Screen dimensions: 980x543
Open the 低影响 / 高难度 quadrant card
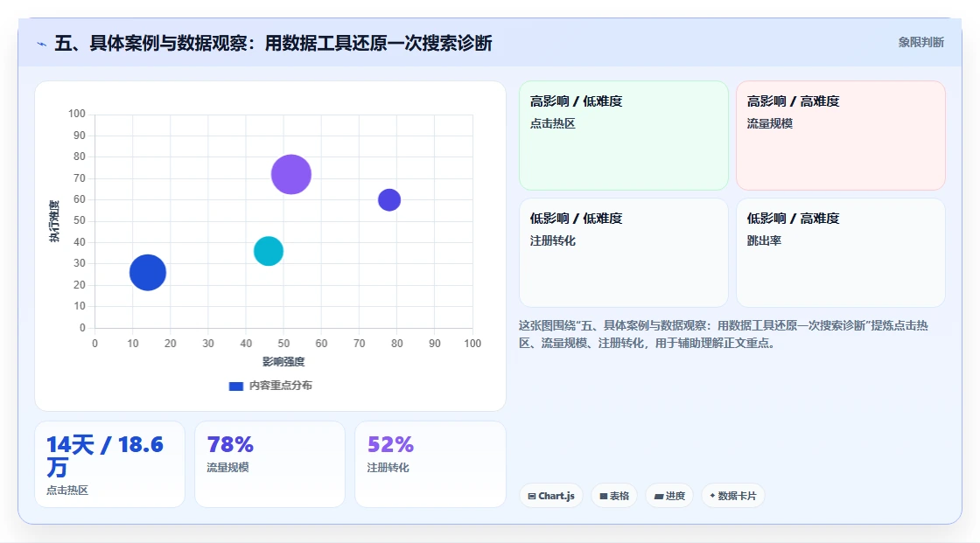(841, 253)
